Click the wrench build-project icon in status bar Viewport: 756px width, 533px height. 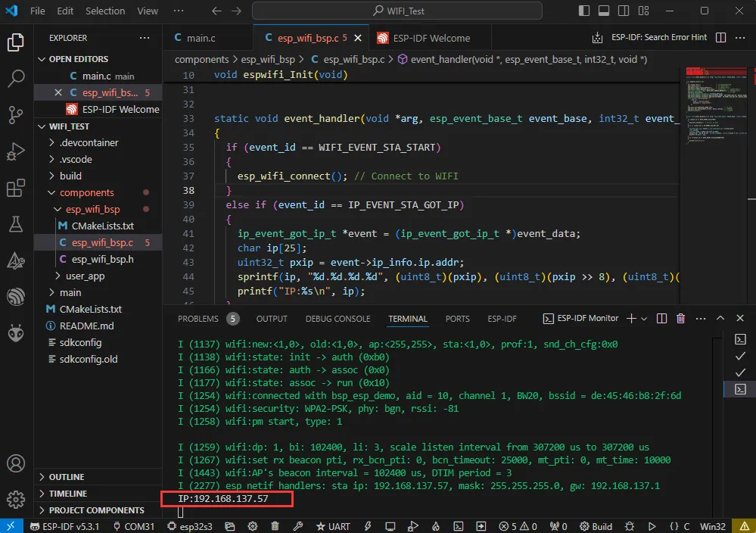coord(299,526)
